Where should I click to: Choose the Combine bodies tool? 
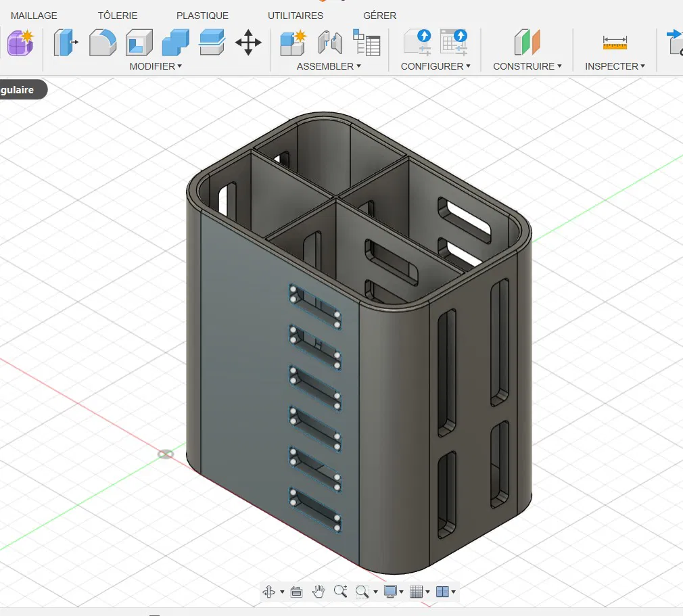pyautogui.click(x=175, y=42)
